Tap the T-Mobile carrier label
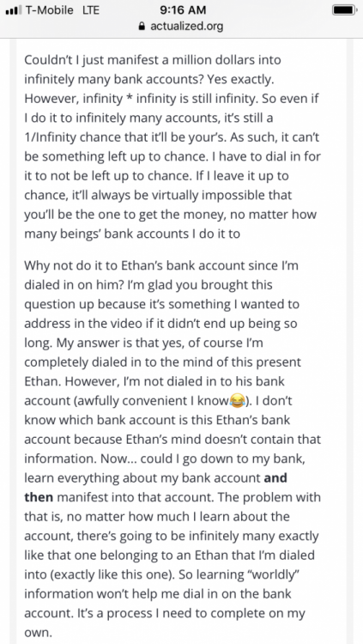363x644 pixels. [x=49, y=9]
